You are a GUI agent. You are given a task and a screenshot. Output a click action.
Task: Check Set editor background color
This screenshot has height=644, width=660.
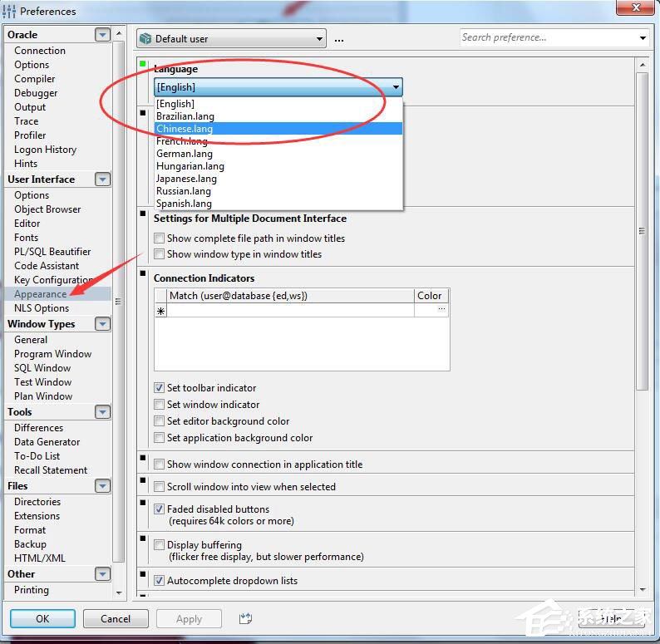[159, 421]
